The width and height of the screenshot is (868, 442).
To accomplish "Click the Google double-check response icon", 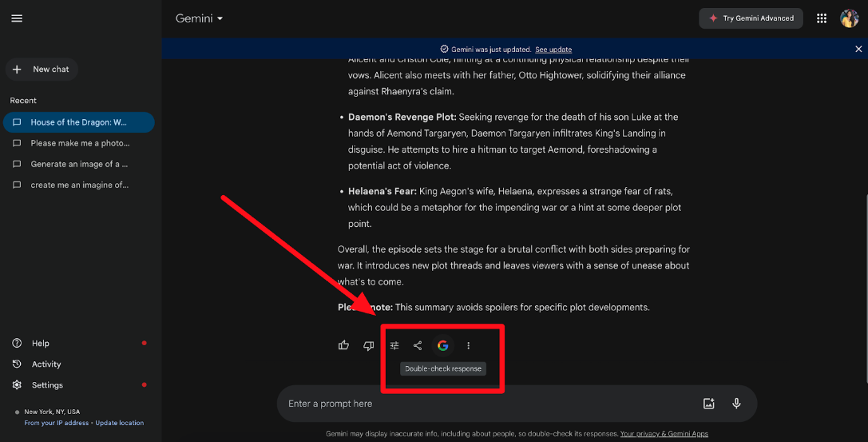I will (442, 345).
